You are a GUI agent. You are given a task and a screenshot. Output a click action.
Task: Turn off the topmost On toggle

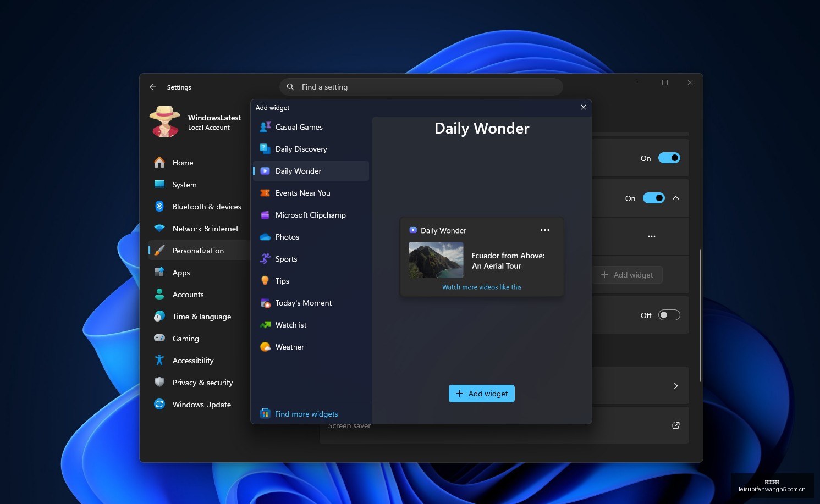[x=669, y=158]
